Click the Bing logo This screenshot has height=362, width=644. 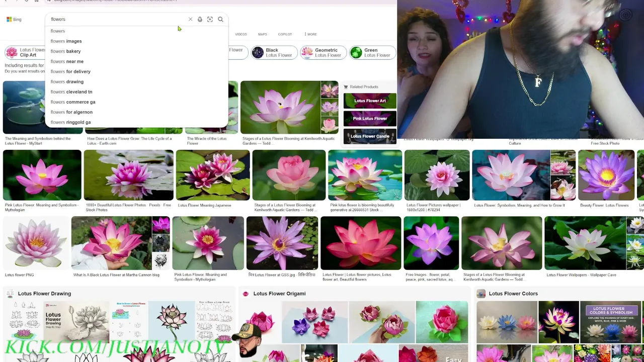click(x=14, y=19)
